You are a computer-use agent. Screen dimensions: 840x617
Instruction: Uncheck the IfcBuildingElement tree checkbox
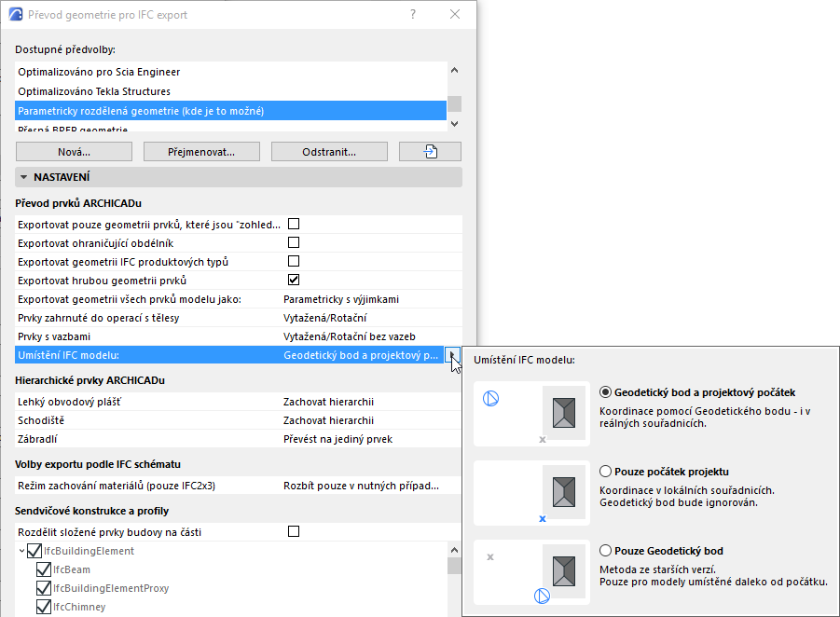click(x=34, y=551)
